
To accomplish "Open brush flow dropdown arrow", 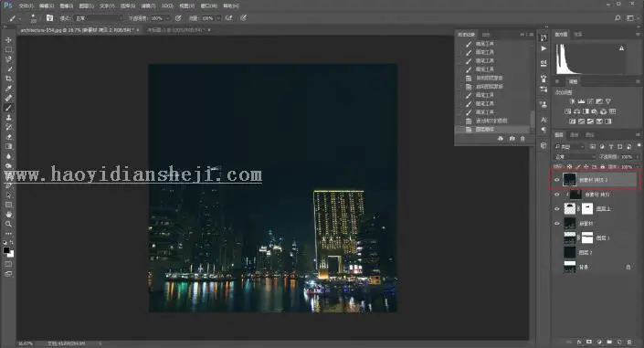I will (x=217, y=18).
